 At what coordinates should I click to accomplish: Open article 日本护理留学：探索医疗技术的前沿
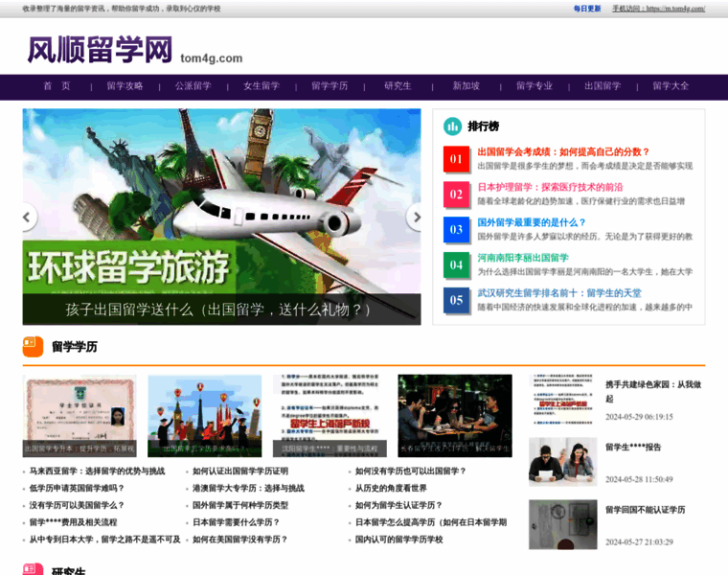click(550, 187)
